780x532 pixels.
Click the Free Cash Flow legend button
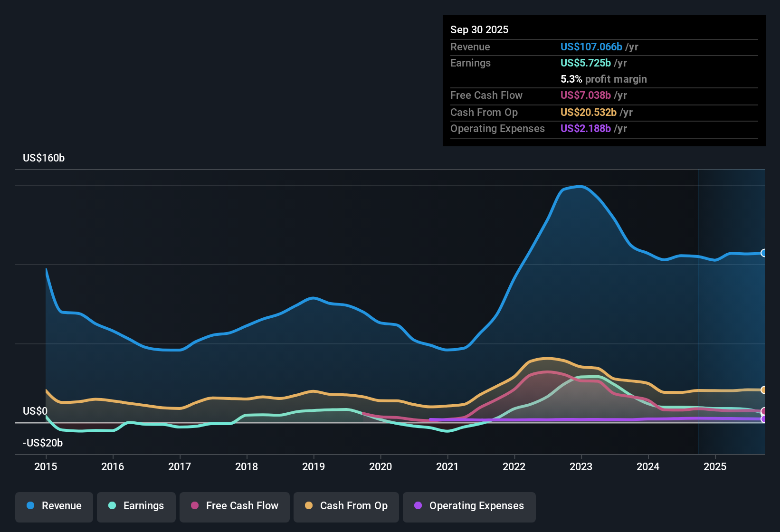(234, 506)
